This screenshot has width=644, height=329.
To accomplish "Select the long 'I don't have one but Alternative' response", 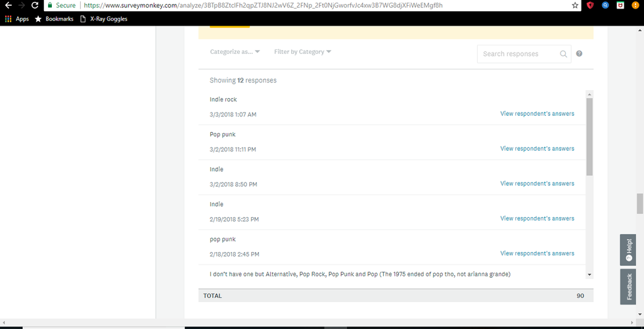I will point(360,274).
